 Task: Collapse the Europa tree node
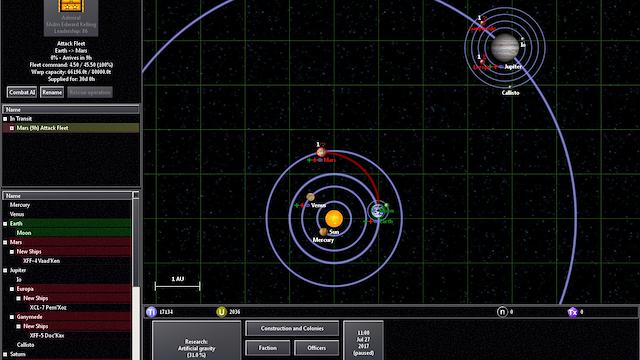point(12,289)
